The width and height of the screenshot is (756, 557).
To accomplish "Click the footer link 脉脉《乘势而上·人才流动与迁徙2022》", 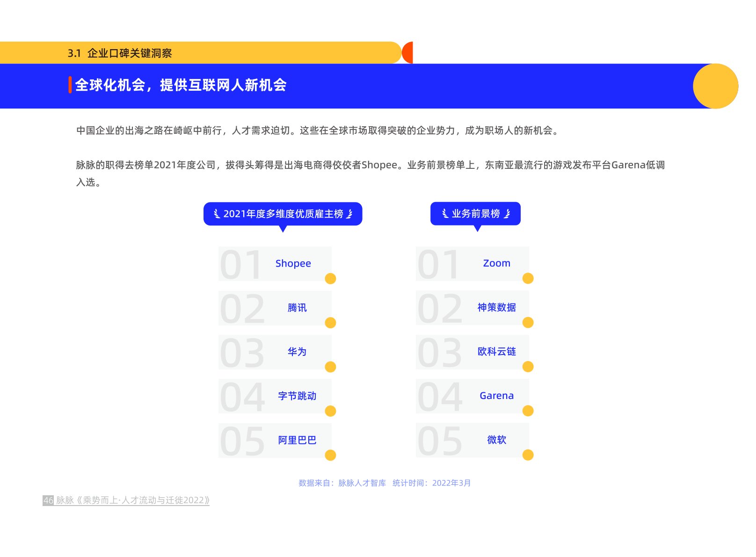I will pyautogui.click(x=133, y=500).
